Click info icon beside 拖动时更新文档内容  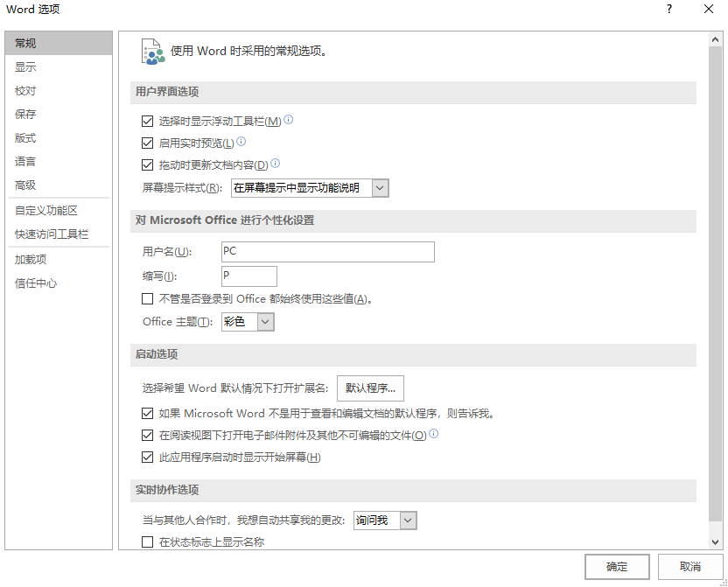[x=276, y=164]
